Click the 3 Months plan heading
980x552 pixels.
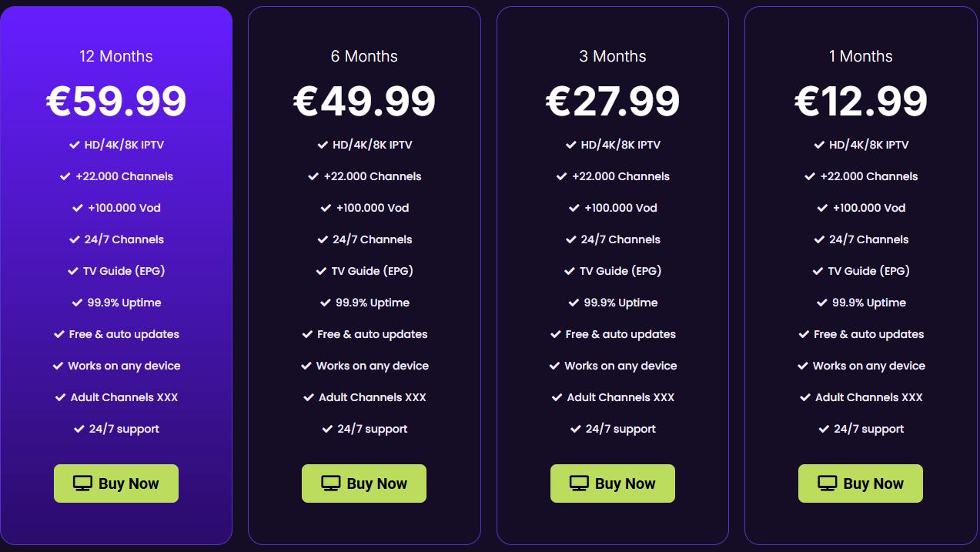coord(613,56)
